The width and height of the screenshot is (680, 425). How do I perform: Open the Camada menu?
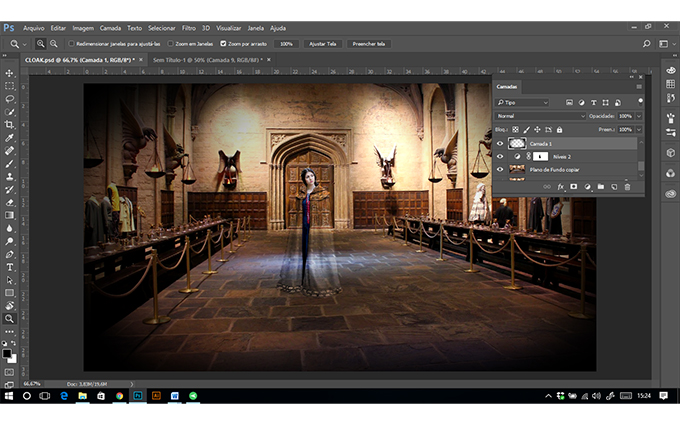click(x=110, y=28)
